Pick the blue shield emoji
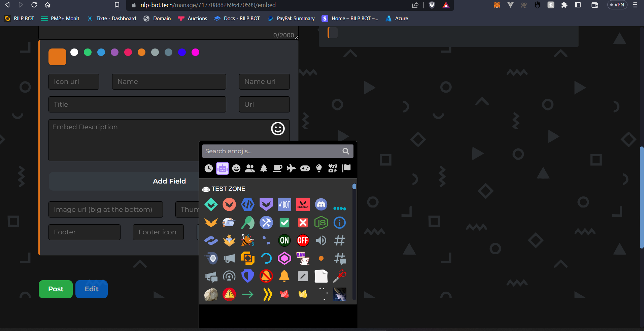Viewport: 644px width, 331px height. point(247,276)
